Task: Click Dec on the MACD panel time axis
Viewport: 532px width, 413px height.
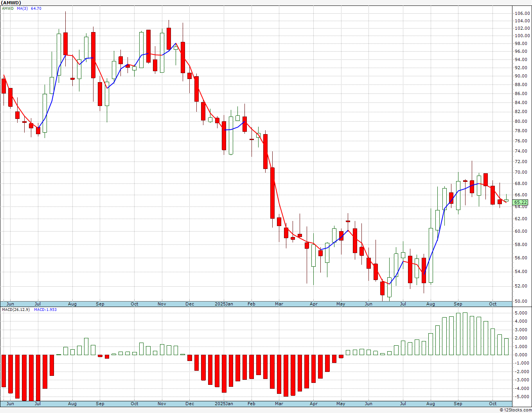Action: [190, 404]
